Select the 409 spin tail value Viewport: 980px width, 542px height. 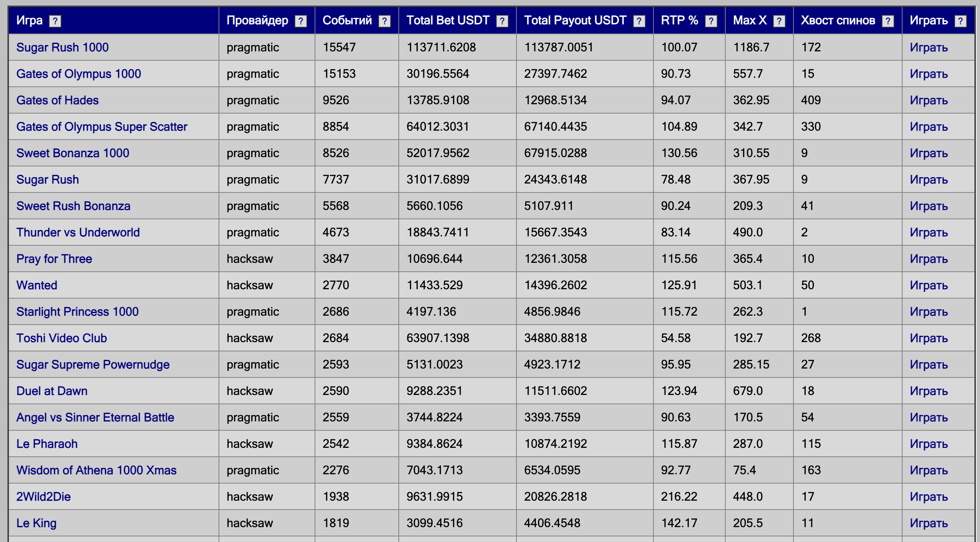click(x=811, y=100)
